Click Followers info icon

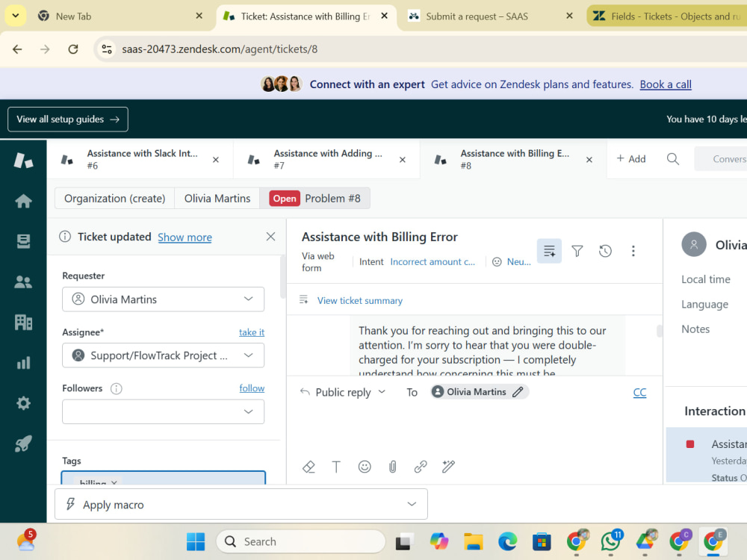pyautogui.click(x=117, y=388)
